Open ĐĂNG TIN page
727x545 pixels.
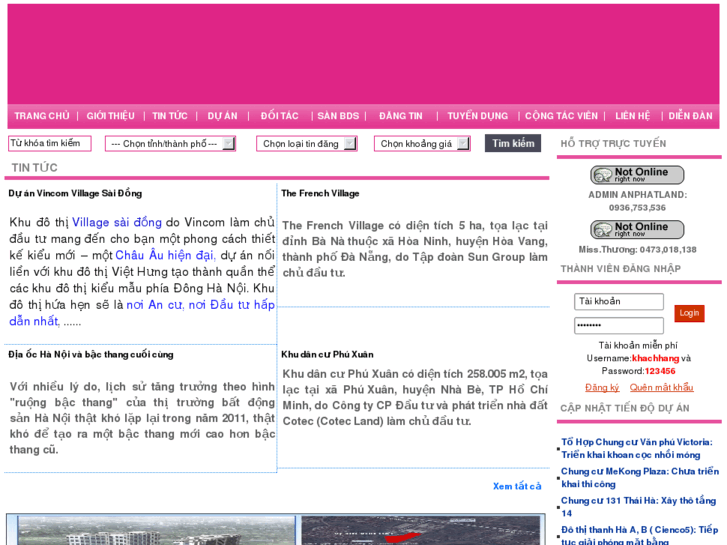coord(401,116)
